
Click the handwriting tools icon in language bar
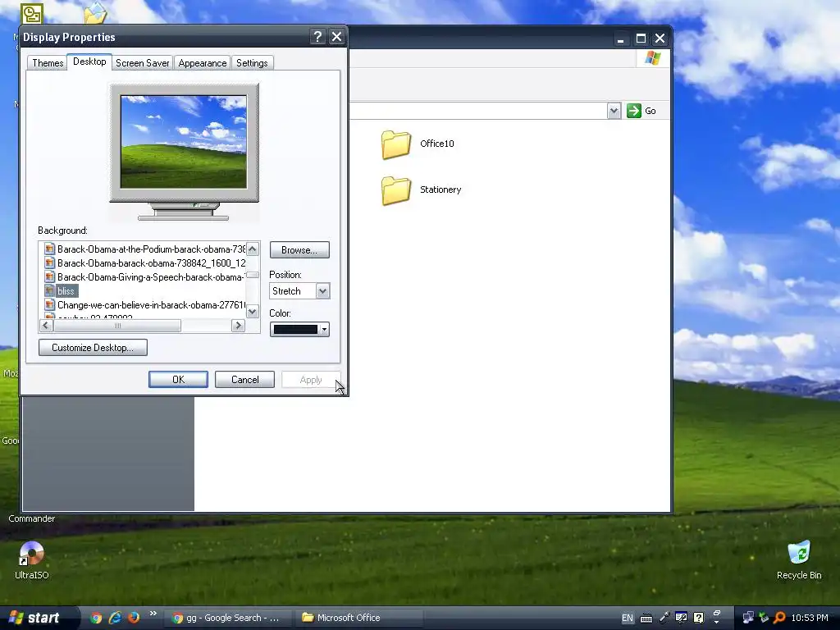pos(682,619)
